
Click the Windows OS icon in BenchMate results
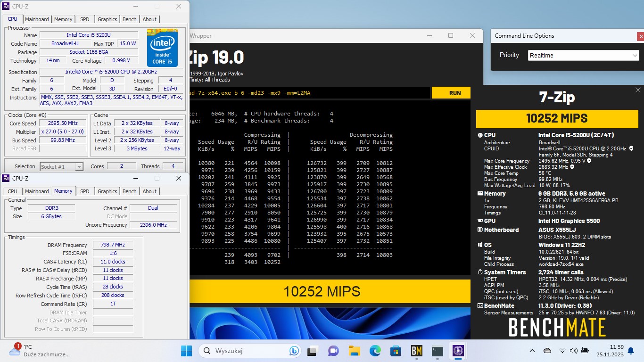pos(480,245)
